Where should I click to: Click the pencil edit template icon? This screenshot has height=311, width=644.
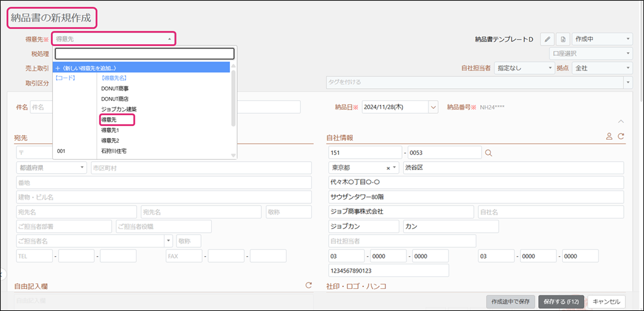(548, 39)
